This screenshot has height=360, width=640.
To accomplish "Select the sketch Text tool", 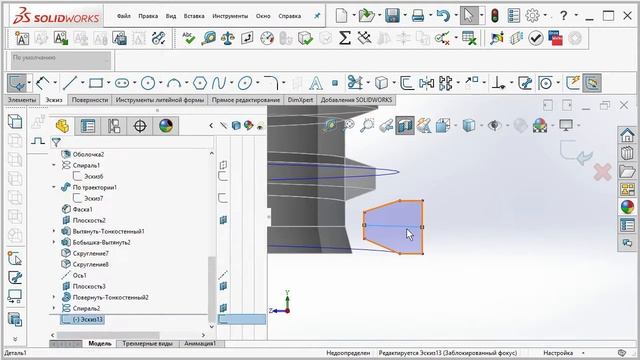I will tap(316, 83).
